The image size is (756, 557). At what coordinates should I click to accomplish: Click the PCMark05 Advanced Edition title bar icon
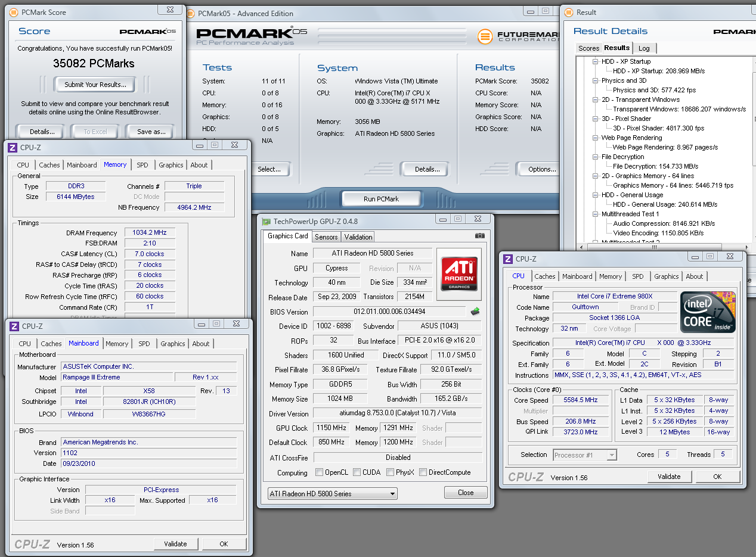coord(191,13)
